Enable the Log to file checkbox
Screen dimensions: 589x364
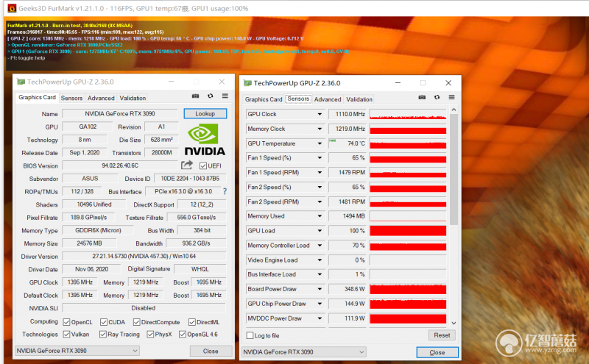pos(250,335)
